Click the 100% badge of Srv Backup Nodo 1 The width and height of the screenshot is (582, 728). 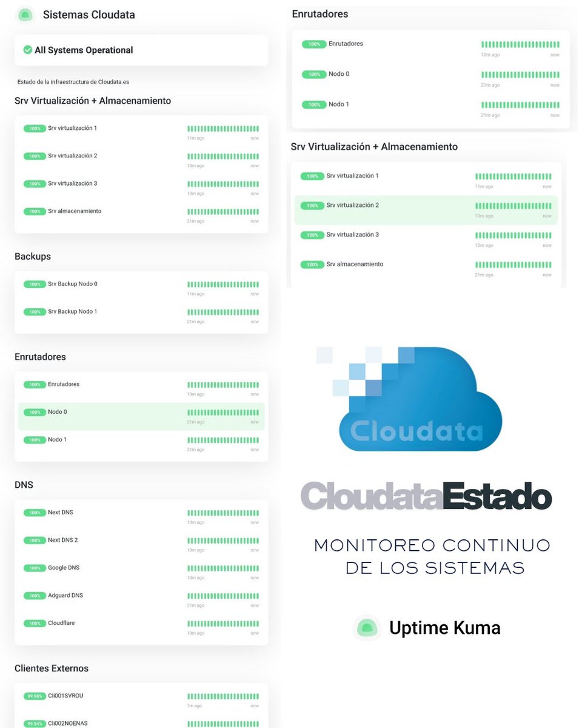point(35,312)
